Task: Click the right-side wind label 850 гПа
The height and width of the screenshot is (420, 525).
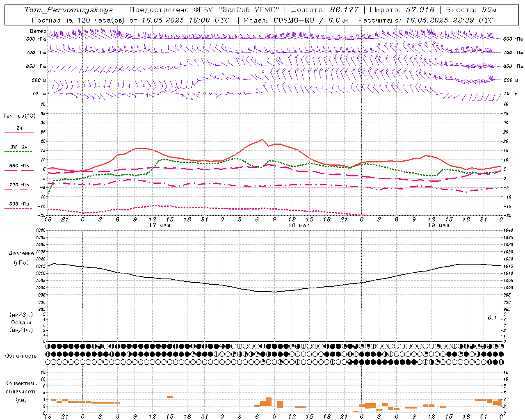Action: pyautogui.click(x=514, y=66)
